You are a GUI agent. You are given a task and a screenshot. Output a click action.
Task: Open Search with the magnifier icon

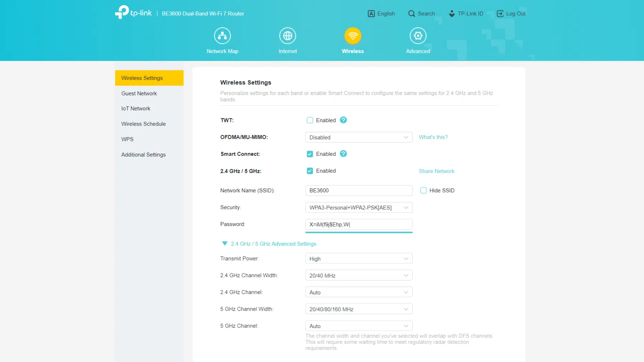pyautogui.click(x=411, y=14)
